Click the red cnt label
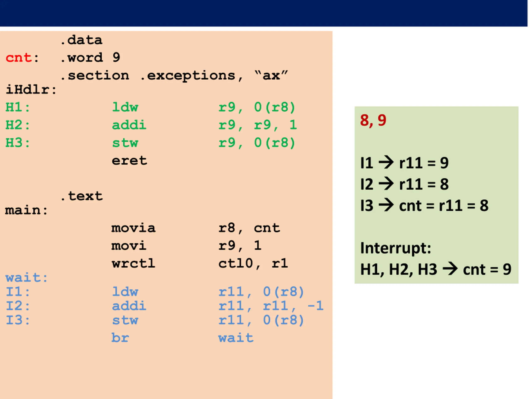This screenshot has width=532, height=399. coord(19,58)
